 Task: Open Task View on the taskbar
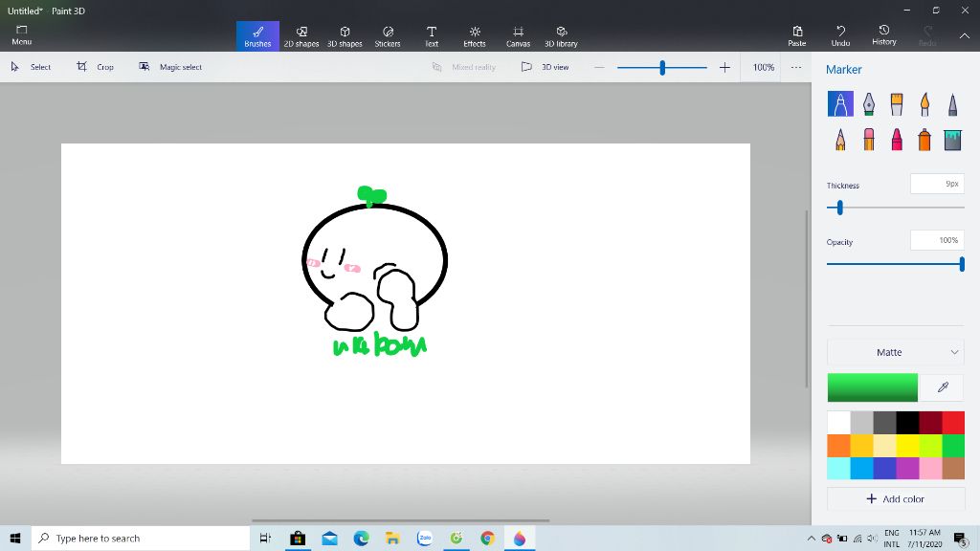(265, 538)
